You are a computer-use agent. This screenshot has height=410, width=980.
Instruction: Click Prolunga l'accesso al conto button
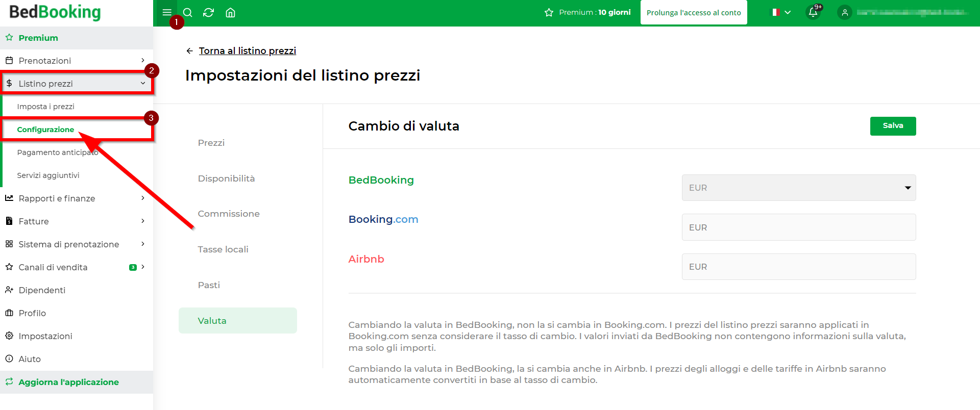point(694,12)
